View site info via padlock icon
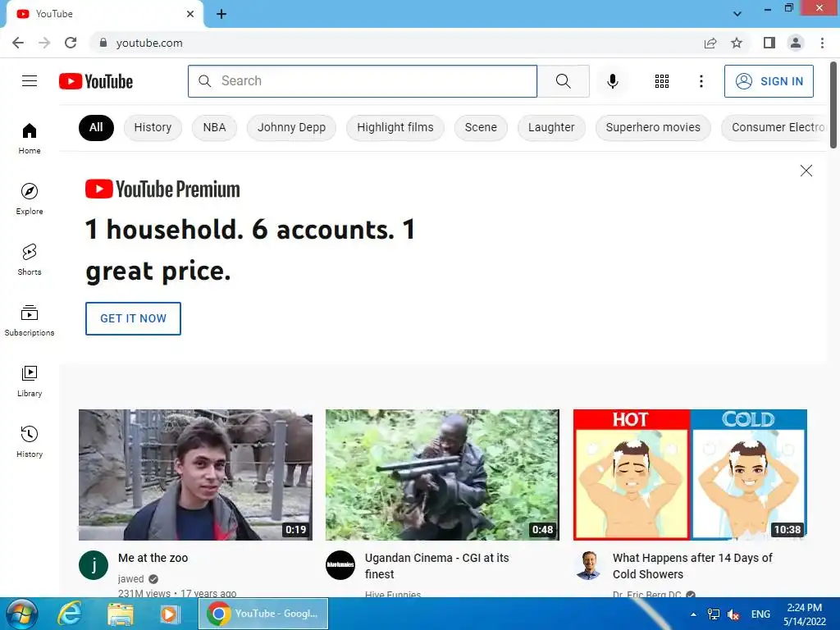 [103, 43]
